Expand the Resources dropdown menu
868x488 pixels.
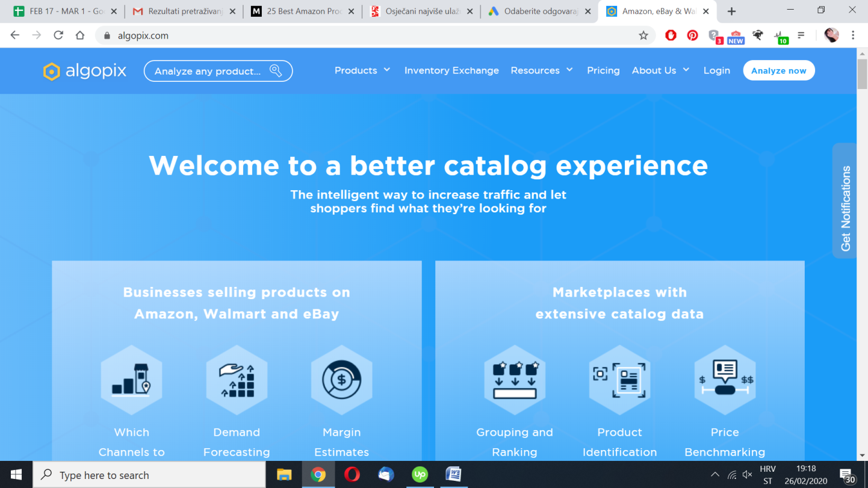click(x=542, y=70)
